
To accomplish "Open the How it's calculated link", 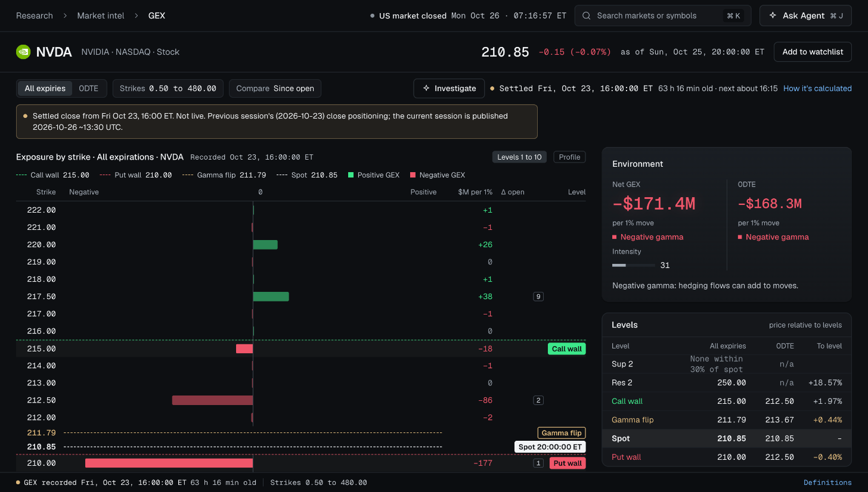I will click(817, 88).
